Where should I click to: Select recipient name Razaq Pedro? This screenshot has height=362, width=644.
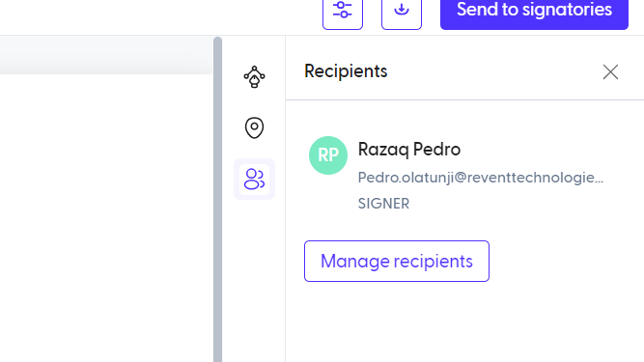409,150
